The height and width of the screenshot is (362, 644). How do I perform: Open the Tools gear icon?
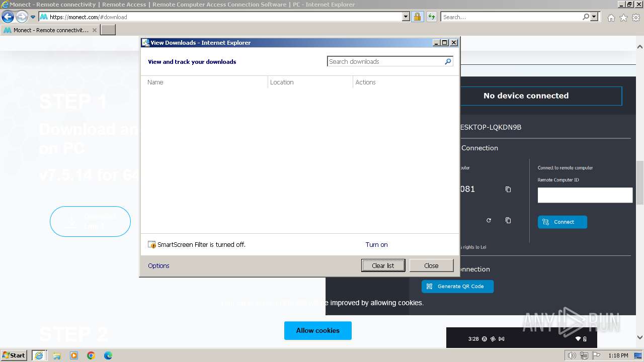click(636, 18)
